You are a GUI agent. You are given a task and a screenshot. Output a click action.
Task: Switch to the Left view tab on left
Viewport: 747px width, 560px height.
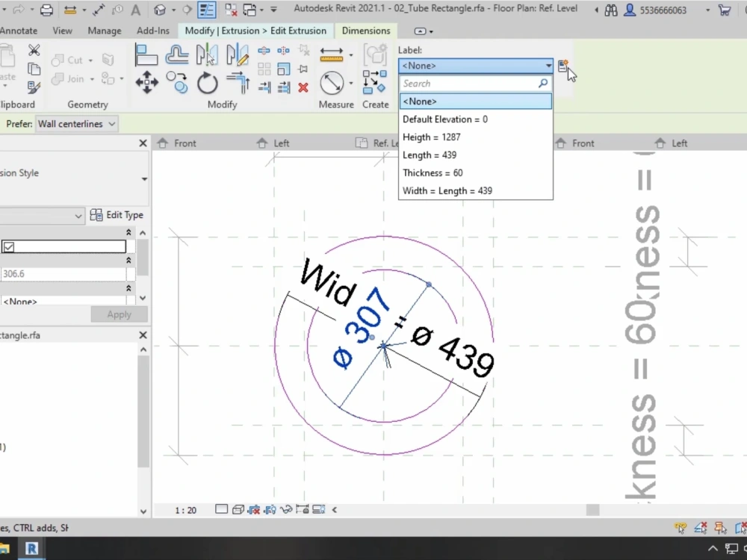[281, 143]
